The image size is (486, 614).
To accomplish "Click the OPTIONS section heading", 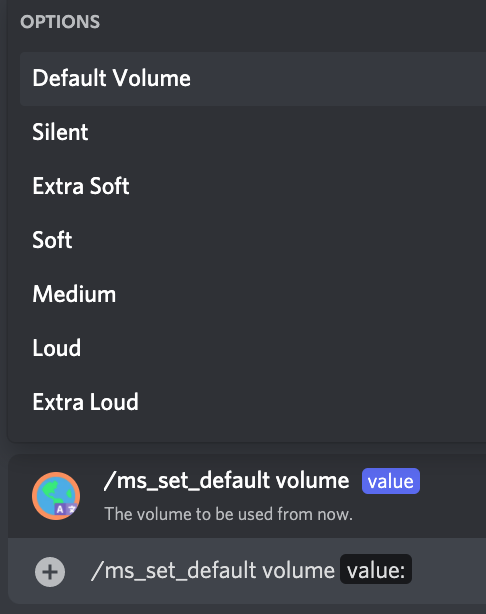I will [x=60, y=22].
